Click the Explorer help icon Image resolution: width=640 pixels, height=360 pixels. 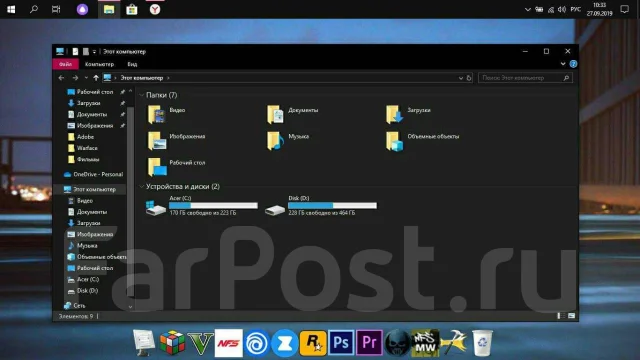click(573, 64)
